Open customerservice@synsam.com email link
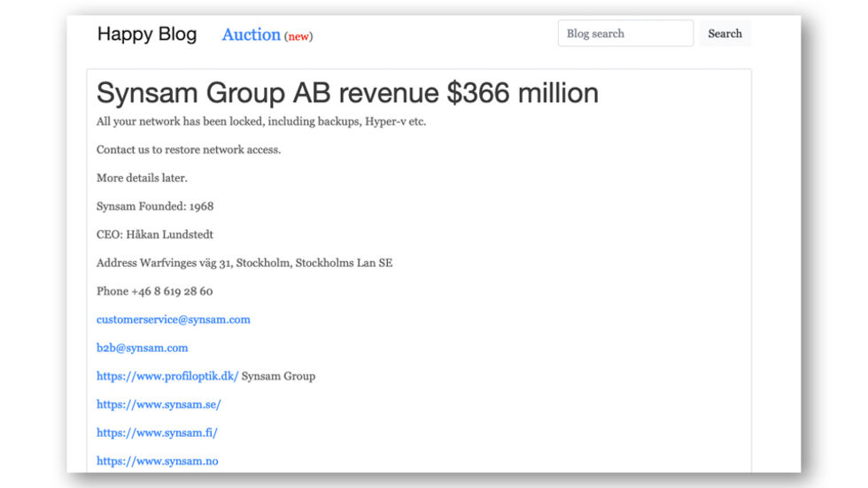The image size is (868, 488). tap(174, 319)
